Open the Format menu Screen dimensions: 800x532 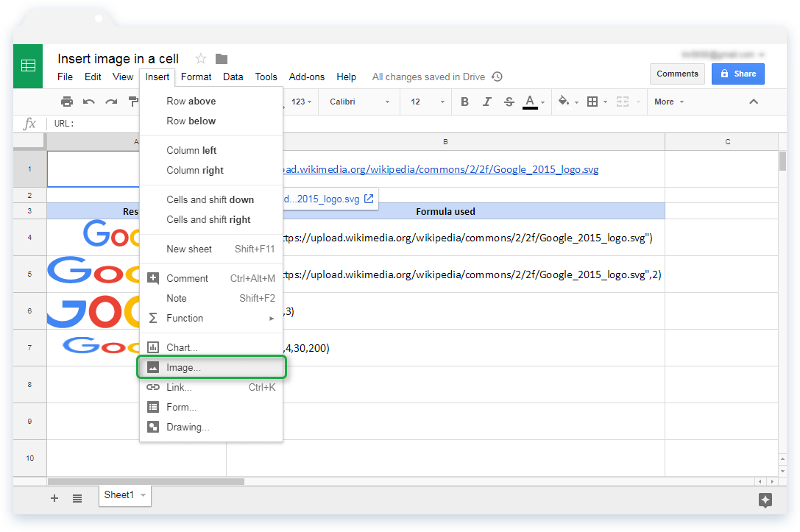point(196,77)
